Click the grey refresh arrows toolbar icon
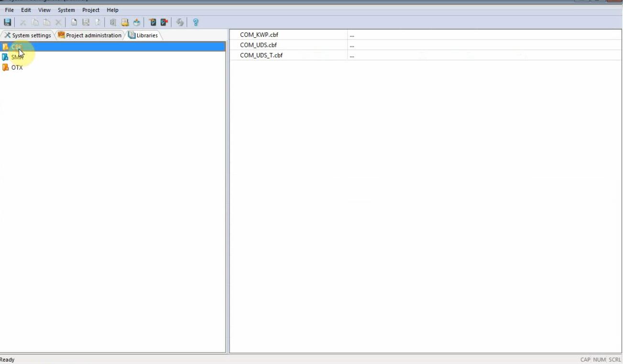623x364 pixels. 180,22
